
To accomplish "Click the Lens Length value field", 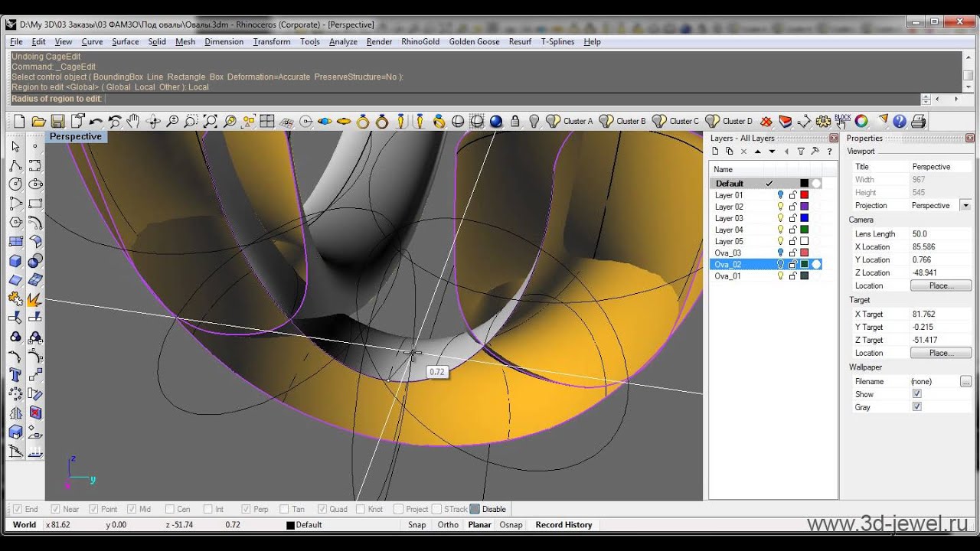I will 941,233.
